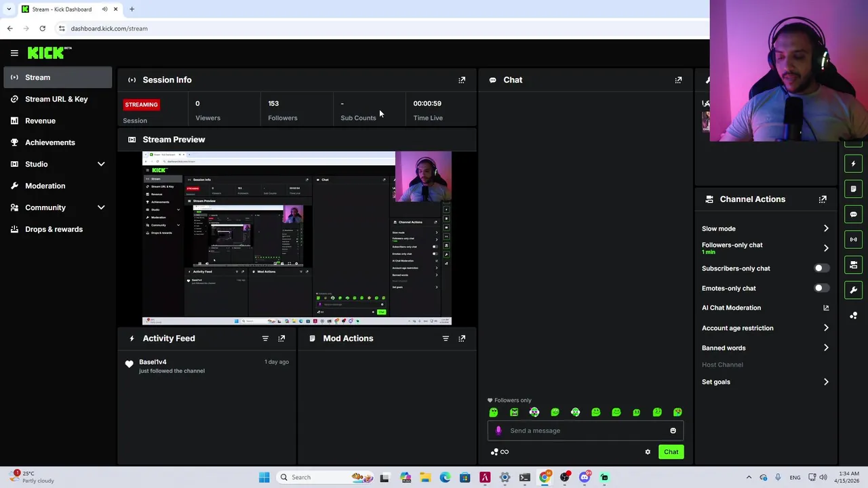The width and height of the screenshot is (868, 488).
Task: Click the browser address bar URL
Action: point(109,28)
